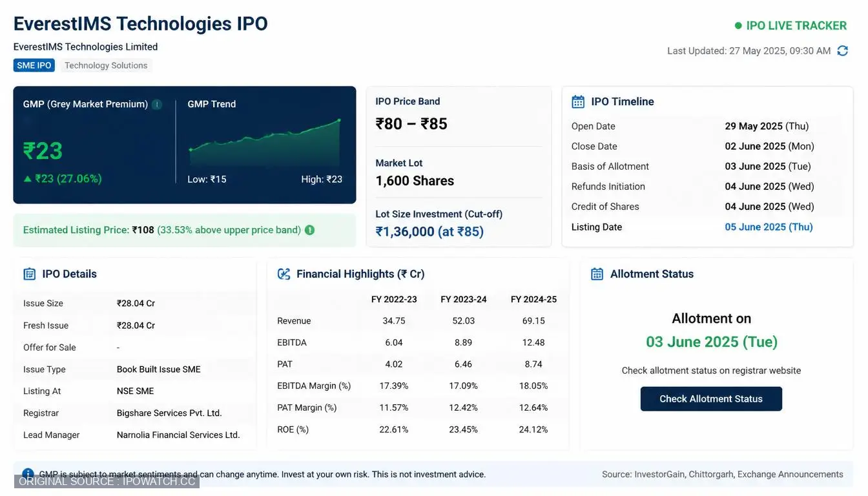
Task: Click the Credit of Shares date value
Action: coord(769,207)
